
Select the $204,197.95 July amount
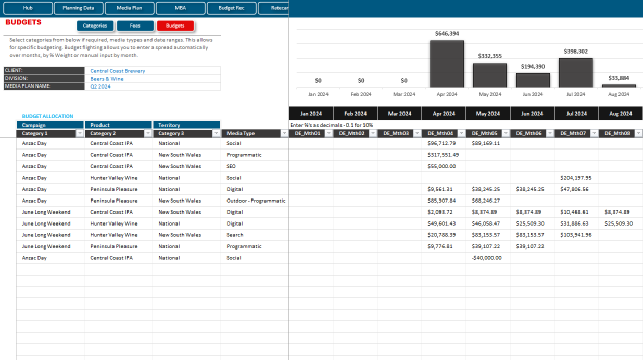pos(576,178)
